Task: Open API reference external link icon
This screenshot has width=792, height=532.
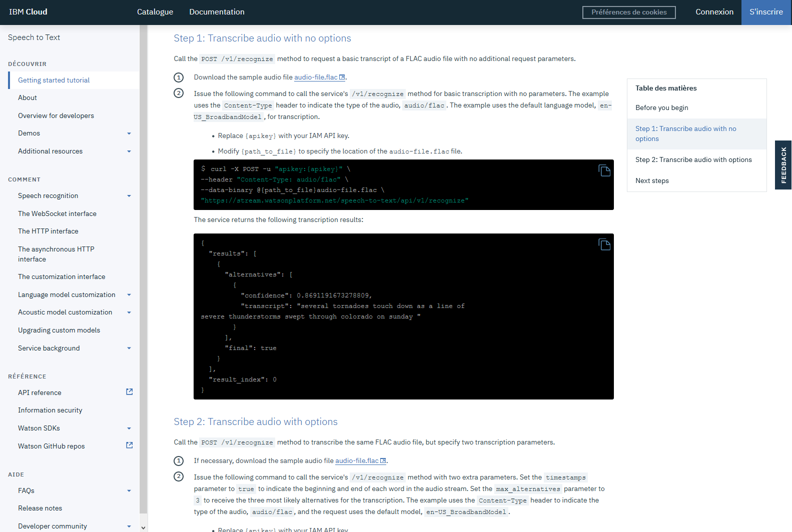Action: [x=129, y=392]
